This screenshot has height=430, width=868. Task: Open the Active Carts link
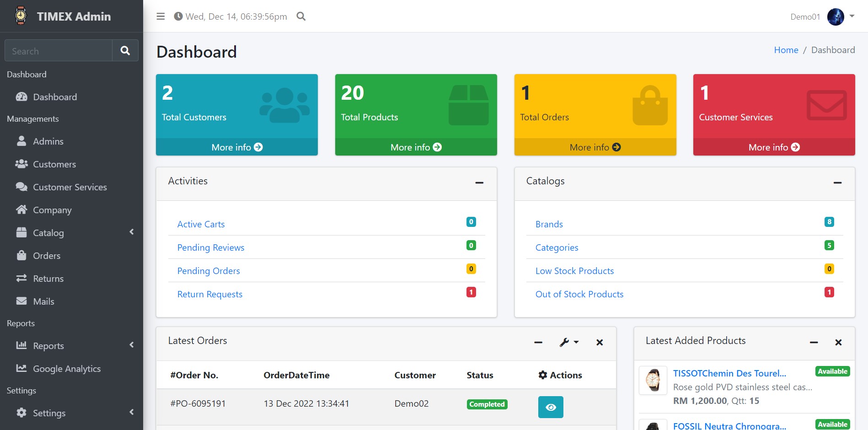201,224
